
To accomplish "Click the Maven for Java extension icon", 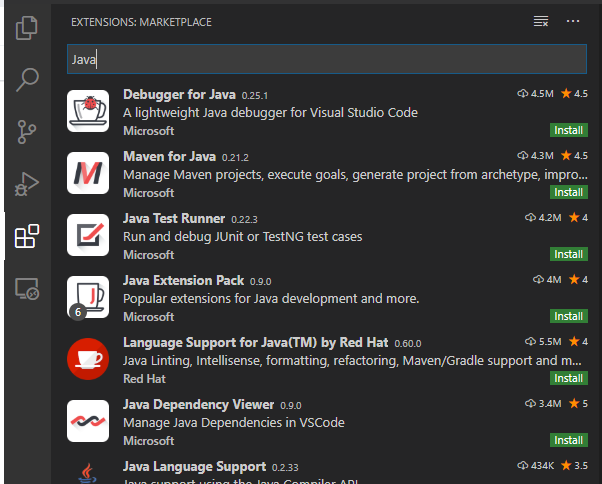I will coord(88,173).
